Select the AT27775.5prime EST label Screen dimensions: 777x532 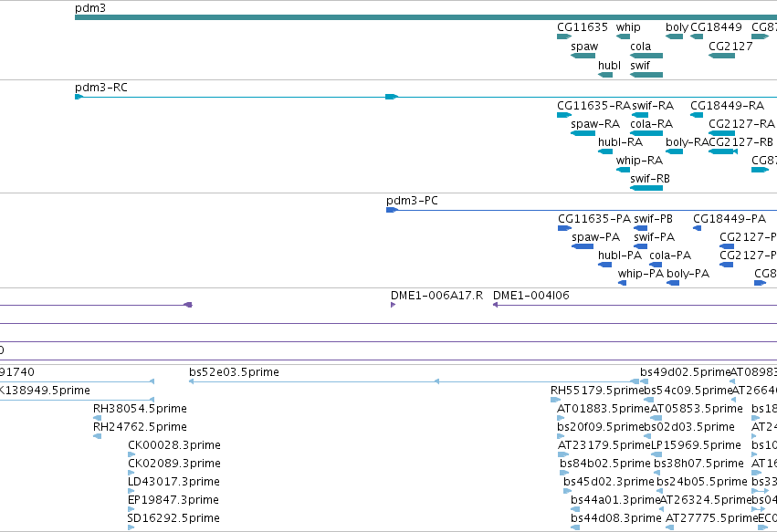(712, 518)
